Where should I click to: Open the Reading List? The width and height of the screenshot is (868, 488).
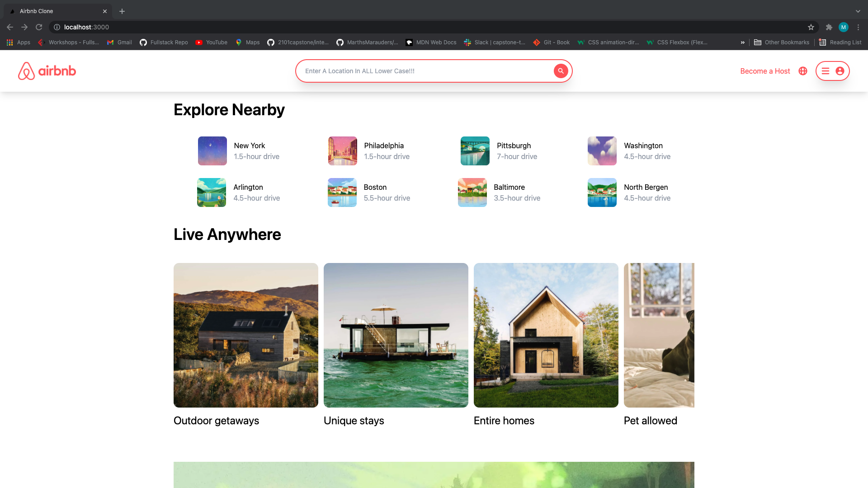(840, 42)
